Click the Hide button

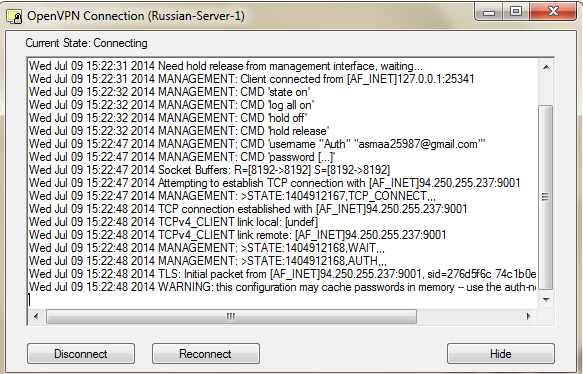pos(501,354)
